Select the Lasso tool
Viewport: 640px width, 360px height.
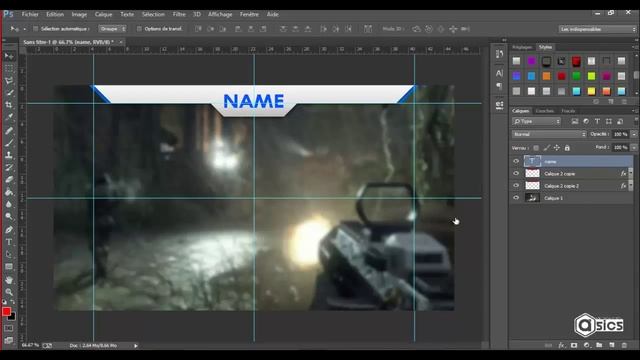[9, 80]
